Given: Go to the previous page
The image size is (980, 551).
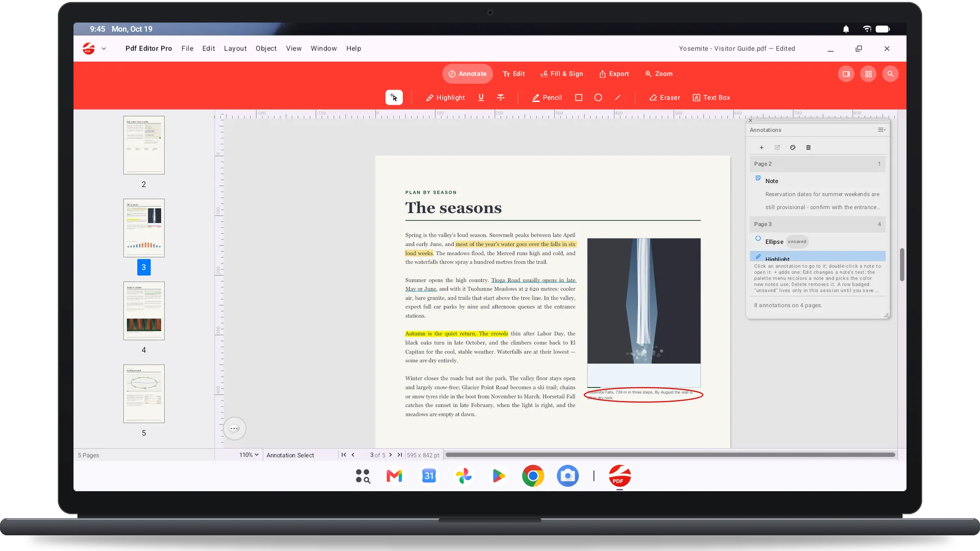Looking at the screenshot, I should tap(353, 455).
